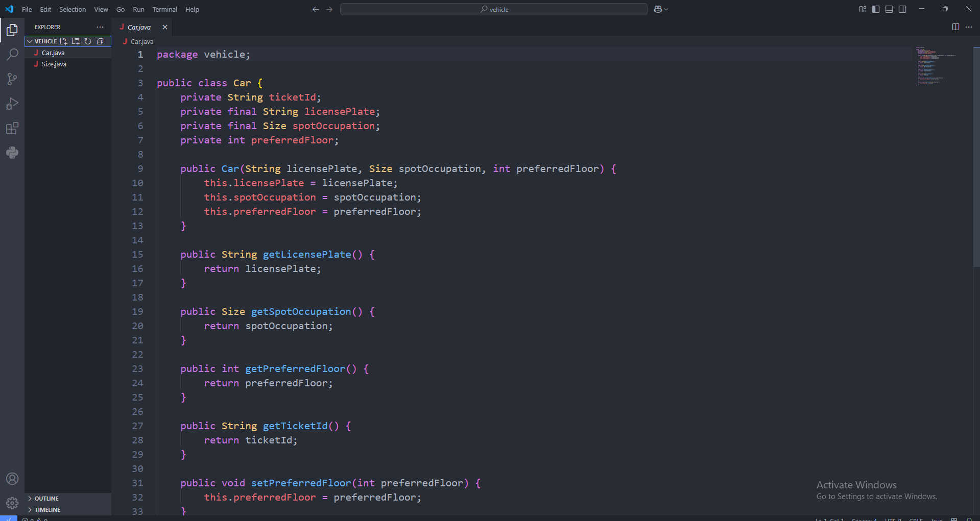Click the VS Code logo icon
Screen dimensions: 980x521
click(x=9, y=9)
